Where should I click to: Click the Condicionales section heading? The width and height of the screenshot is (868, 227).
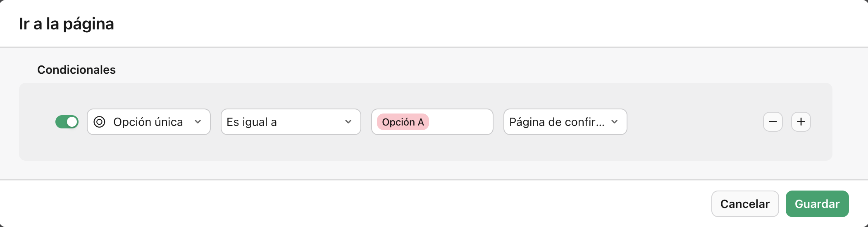click(76, 70)
